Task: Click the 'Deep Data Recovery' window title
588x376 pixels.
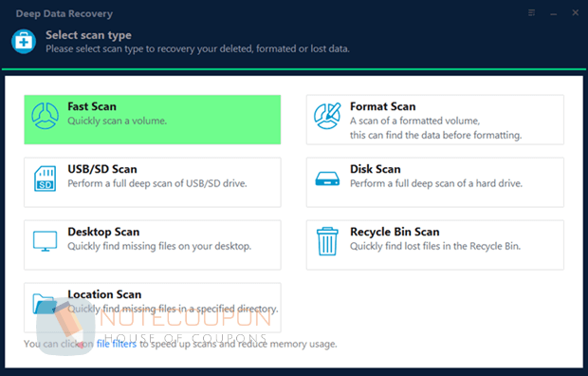Action: coord(64,14)
